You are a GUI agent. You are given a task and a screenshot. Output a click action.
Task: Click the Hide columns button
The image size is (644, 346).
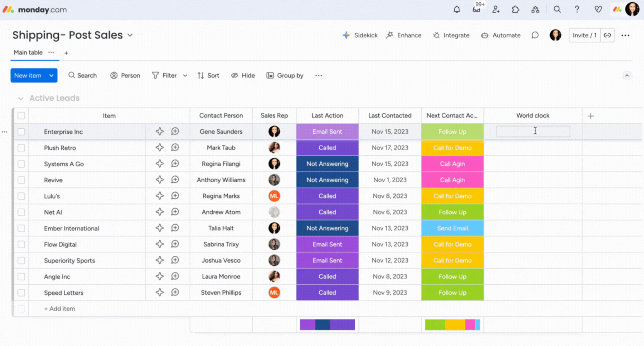click(x=243, y=76)
